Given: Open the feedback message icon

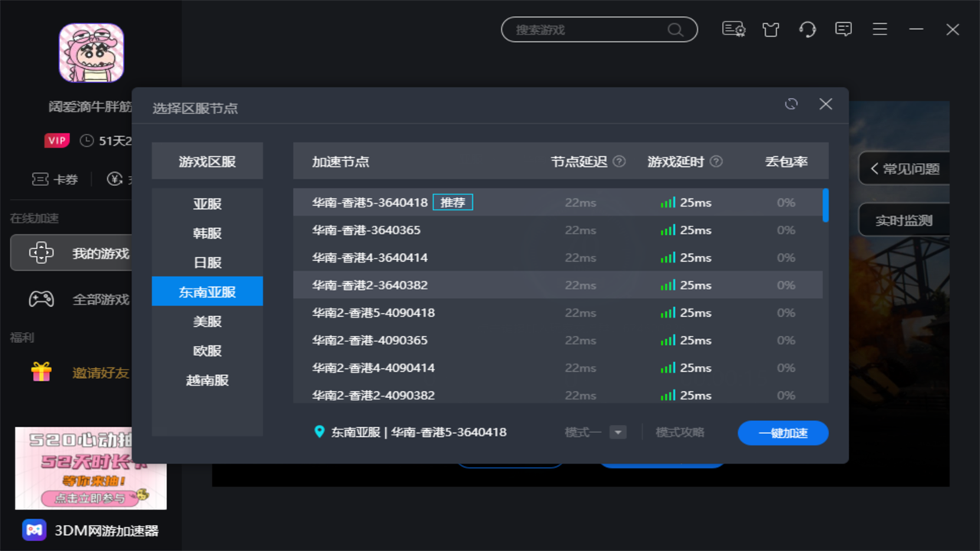Looking at the screenshot, I should click(844, 29).
